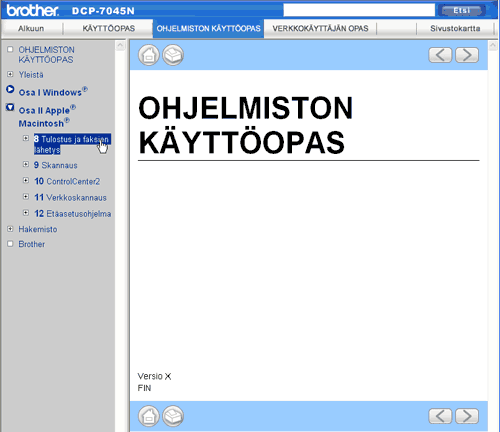Open 10 ControlCenter2 link

[x=67, y=181]
